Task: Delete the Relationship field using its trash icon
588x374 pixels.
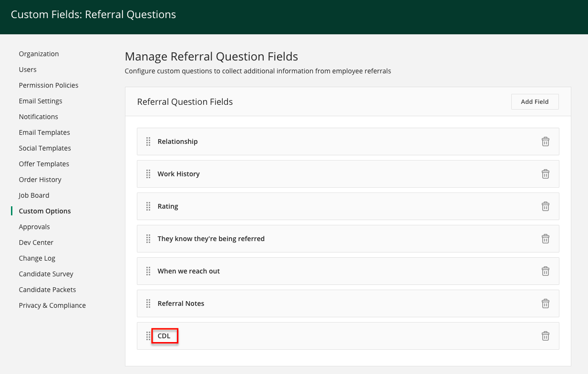Action: coord(546,142)
